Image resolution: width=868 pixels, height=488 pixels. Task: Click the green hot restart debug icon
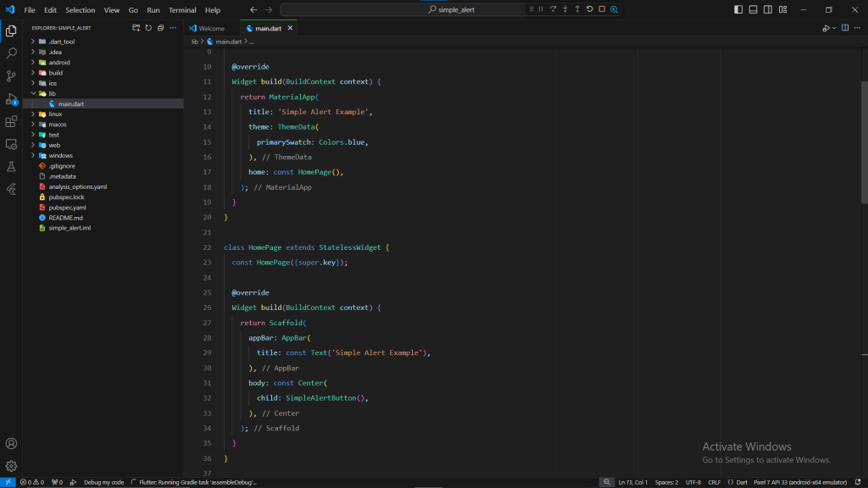[589, 9]
